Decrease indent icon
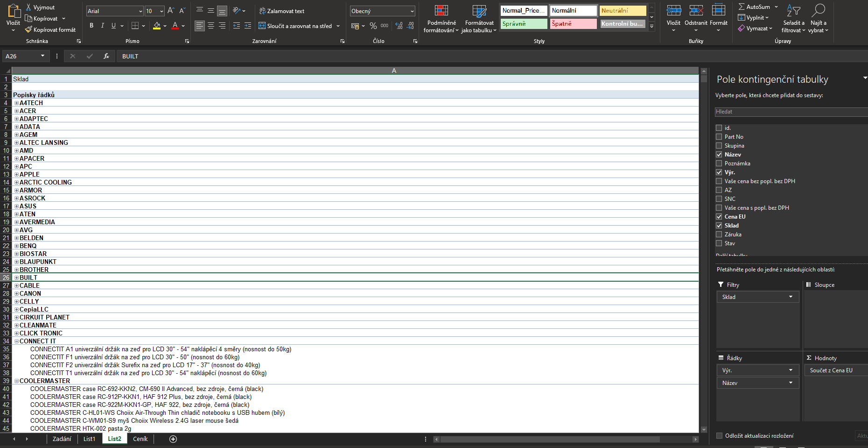Viewport: 868px width, 448px height. pos(237,26)
